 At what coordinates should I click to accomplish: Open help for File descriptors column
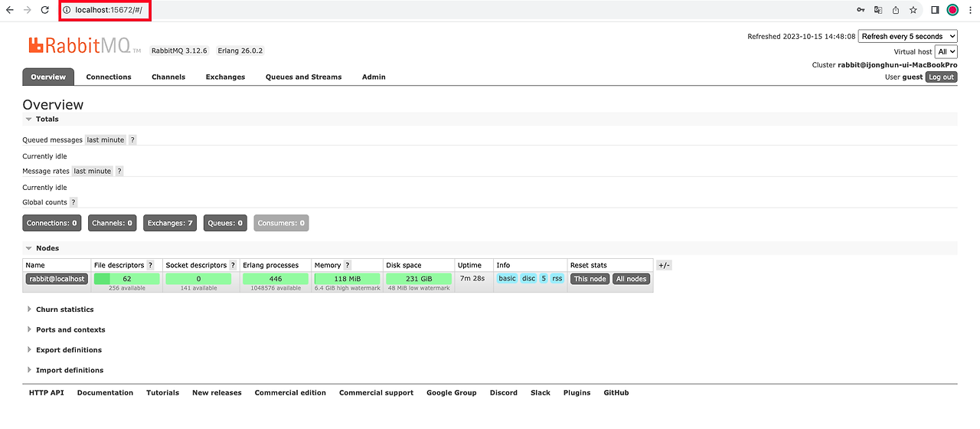point(150,265)
